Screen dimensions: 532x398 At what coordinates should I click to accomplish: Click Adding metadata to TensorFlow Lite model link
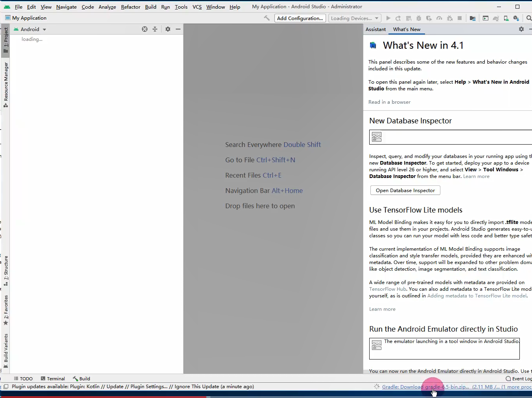pyautogui.click(x=477, y=295)
